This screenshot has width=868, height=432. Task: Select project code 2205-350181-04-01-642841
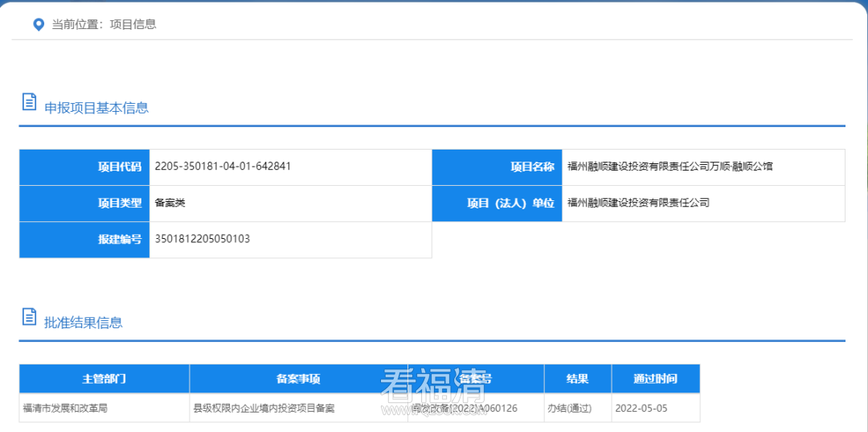coord(223,167)
